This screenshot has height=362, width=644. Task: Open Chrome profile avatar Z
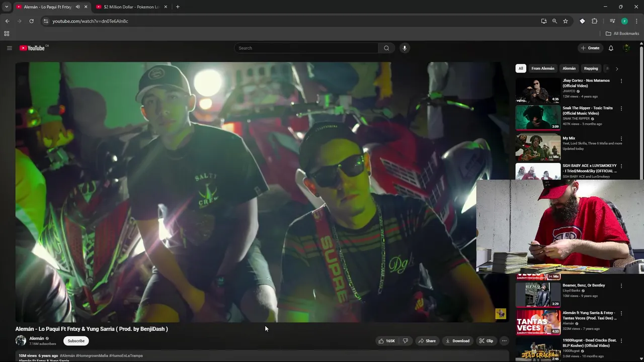(624, 21)
